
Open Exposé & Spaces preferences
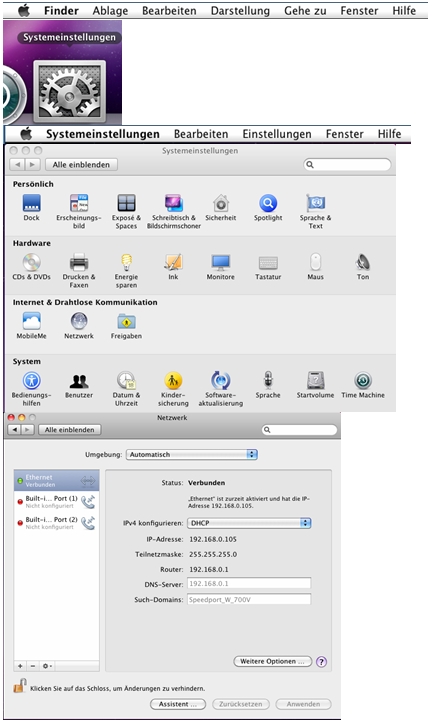tap(126, 212)
